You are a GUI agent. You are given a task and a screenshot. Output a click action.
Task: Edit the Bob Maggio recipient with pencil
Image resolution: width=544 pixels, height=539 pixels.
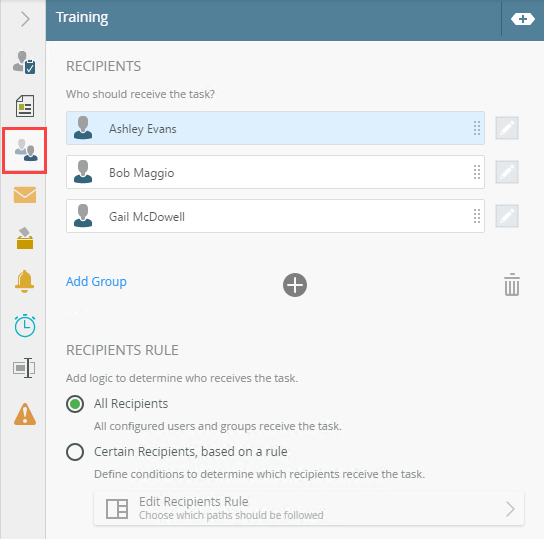pyautogui.click(x=507, y=172)
